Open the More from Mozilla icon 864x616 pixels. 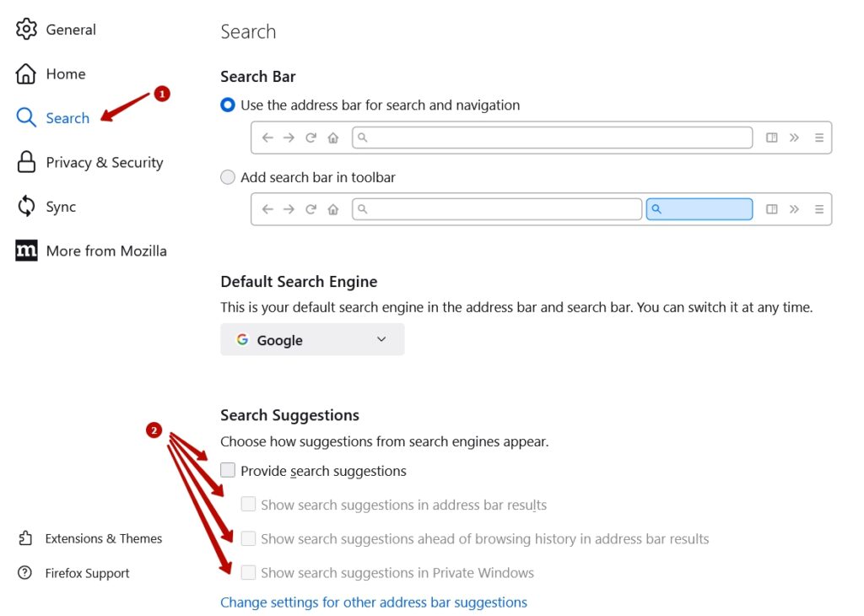click(x=26, y=250)
